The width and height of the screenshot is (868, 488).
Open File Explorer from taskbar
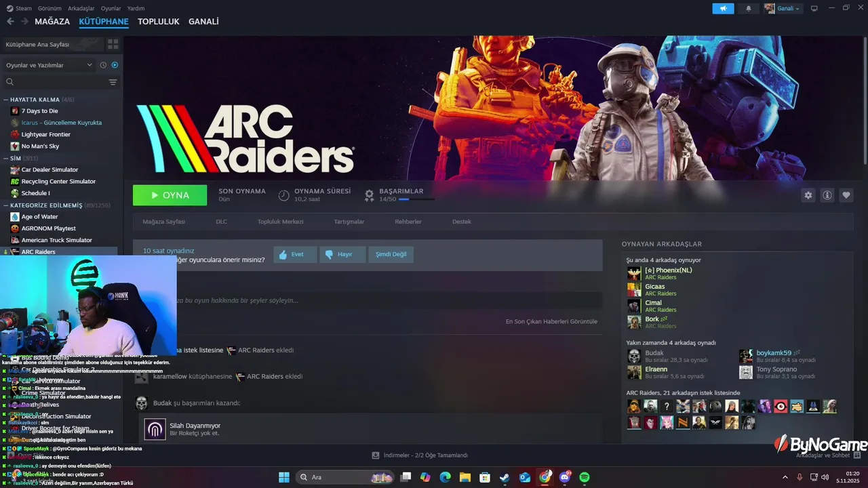pyautogui.click(x=465, y=477)
